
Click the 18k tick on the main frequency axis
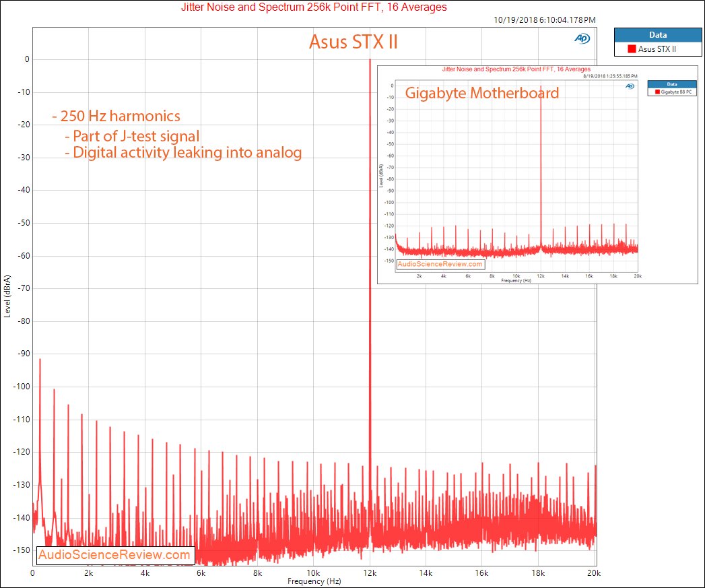538,573
